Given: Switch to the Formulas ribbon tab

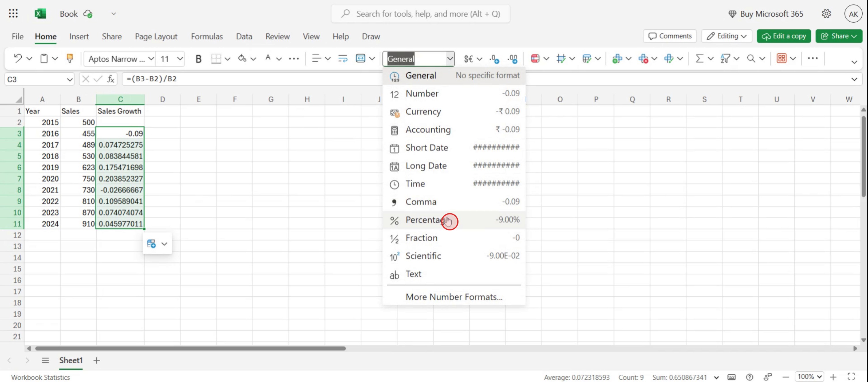Looking at the screenshot, I should (207, 36).
